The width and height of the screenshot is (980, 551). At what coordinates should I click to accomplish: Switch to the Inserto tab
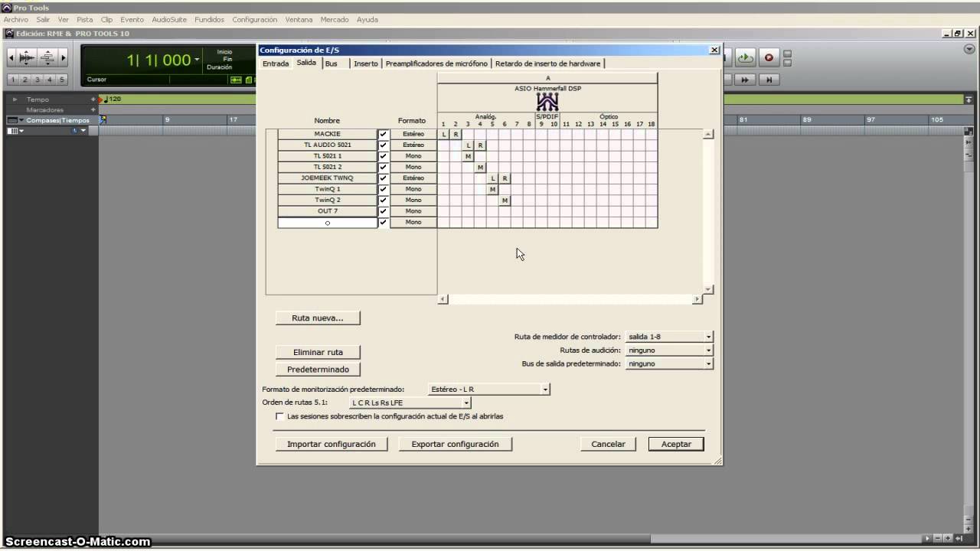[x=366, y=64]
